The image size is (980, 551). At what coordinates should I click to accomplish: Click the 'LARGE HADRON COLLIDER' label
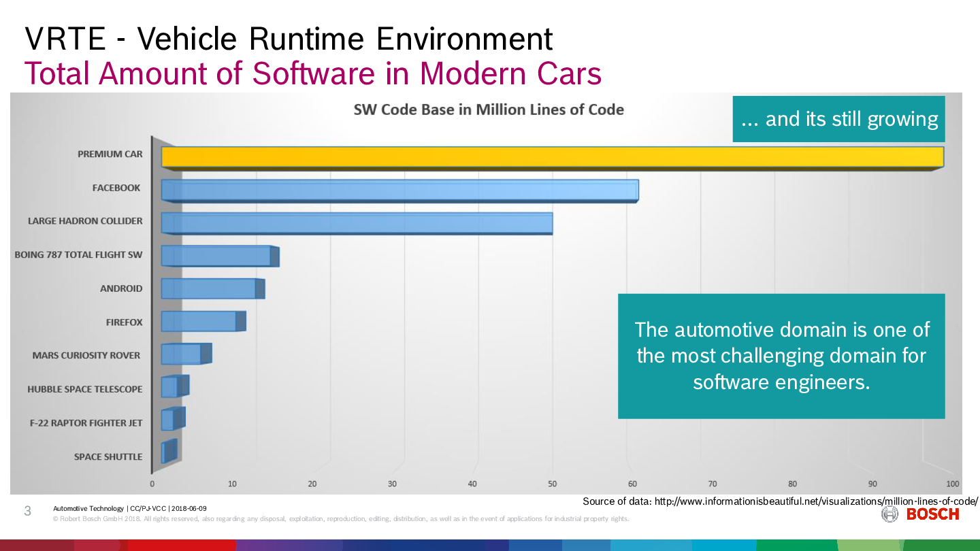click(85, 221)
